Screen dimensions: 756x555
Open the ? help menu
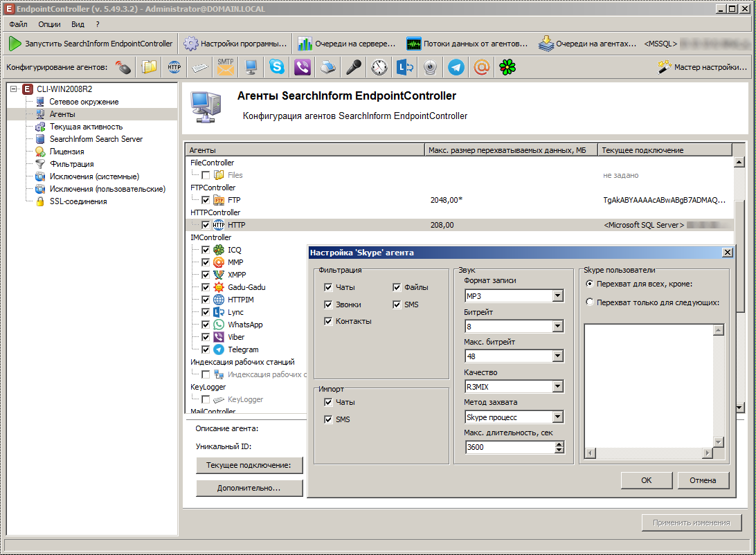pyautogui.click(x=98, y=24)
